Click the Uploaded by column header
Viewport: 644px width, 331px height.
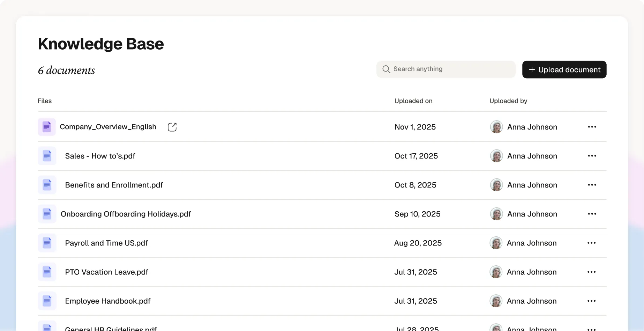point(508,101)
